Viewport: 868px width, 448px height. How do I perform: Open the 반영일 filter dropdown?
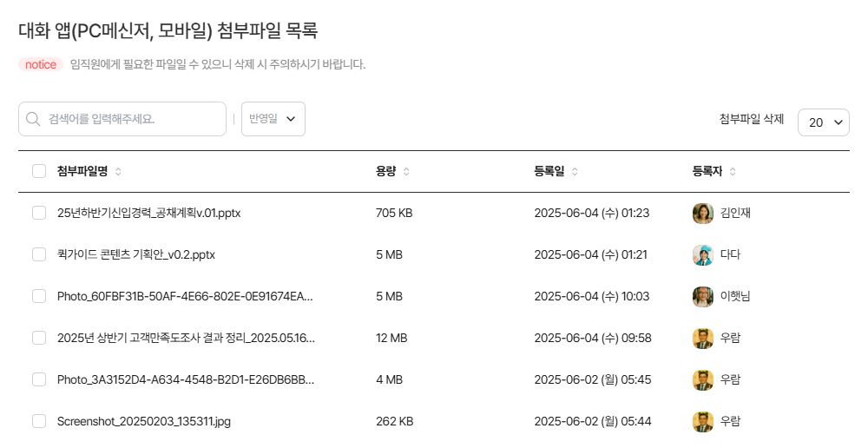(x=273, y=119)
